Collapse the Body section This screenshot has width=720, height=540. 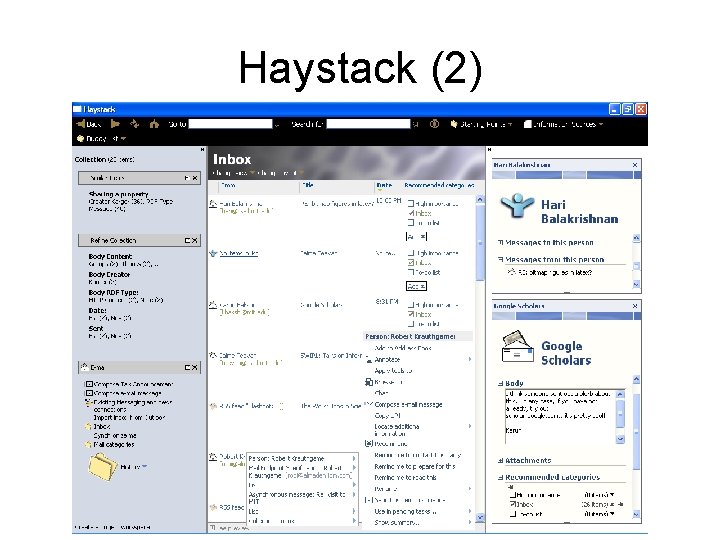point(501,383)
